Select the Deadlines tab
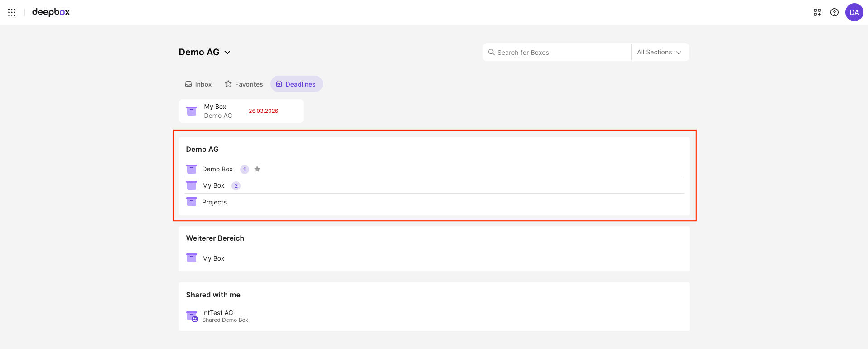 [296, 84]
